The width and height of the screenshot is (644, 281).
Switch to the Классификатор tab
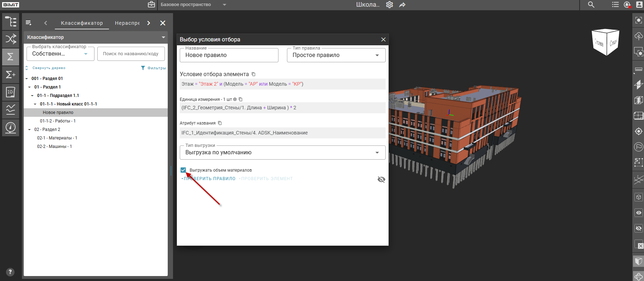82,23
